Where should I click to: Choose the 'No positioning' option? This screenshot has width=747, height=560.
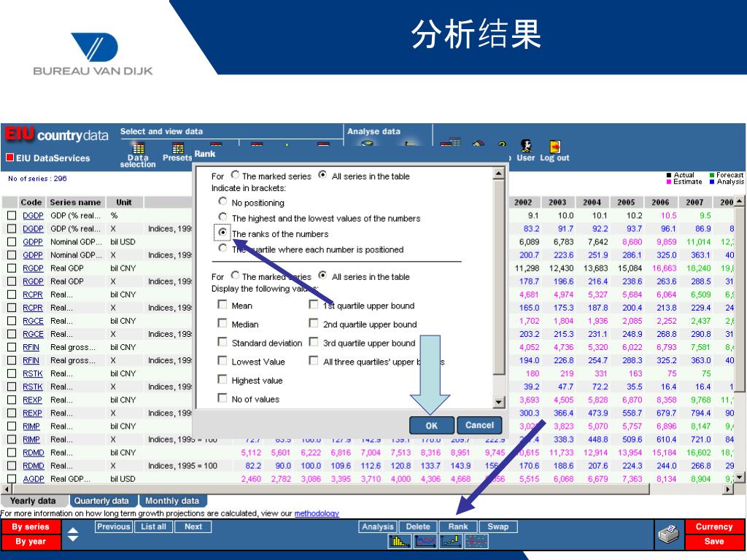click(x=222, y=201)
